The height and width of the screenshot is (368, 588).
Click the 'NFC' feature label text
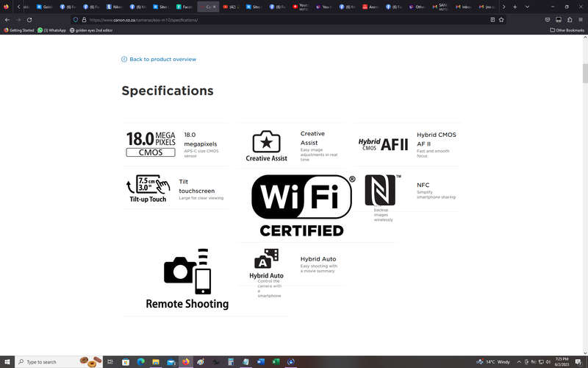423,185
